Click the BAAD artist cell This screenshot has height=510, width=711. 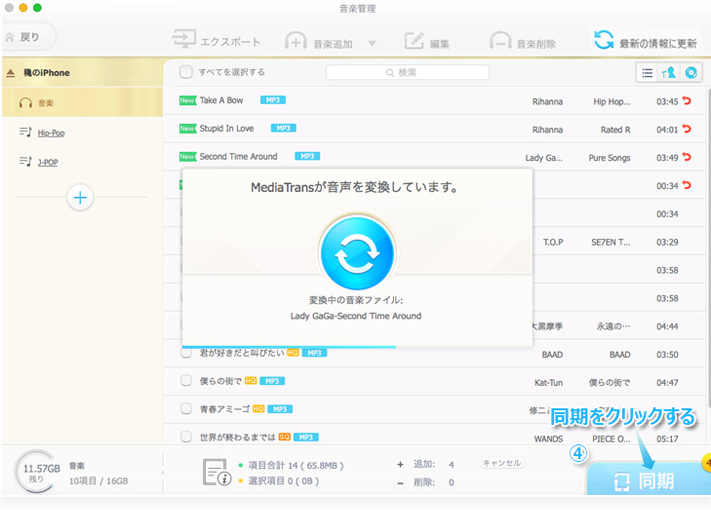(x=552, y=355)
